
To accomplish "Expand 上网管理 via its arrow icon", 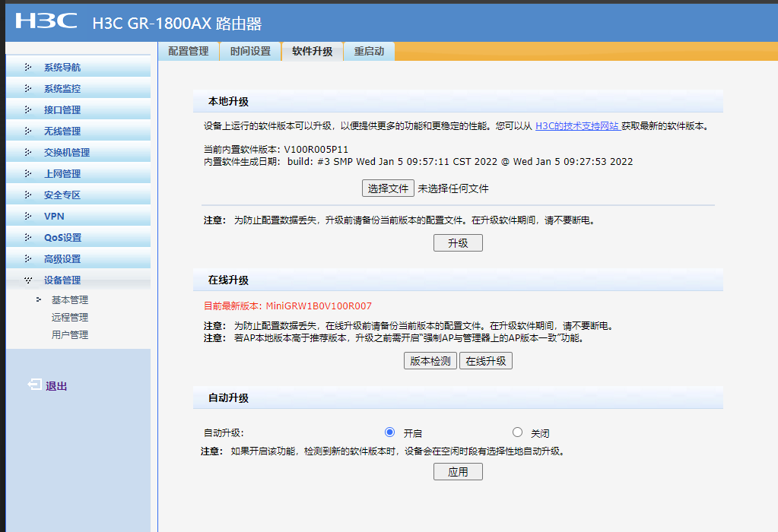I will 28,173.
